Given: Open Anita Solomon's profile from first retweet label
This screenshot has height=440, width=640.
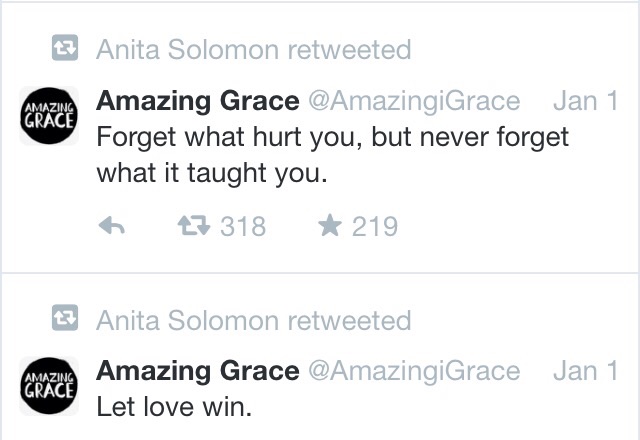Looking at the screenshot, I should 188,49.
